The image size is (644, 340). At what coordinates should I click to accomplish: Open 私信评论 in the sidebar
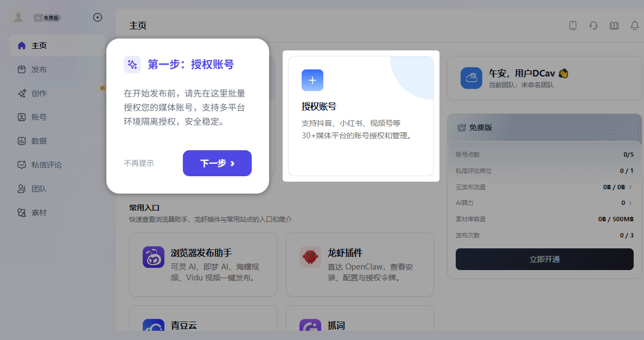(x=58, y=165)
